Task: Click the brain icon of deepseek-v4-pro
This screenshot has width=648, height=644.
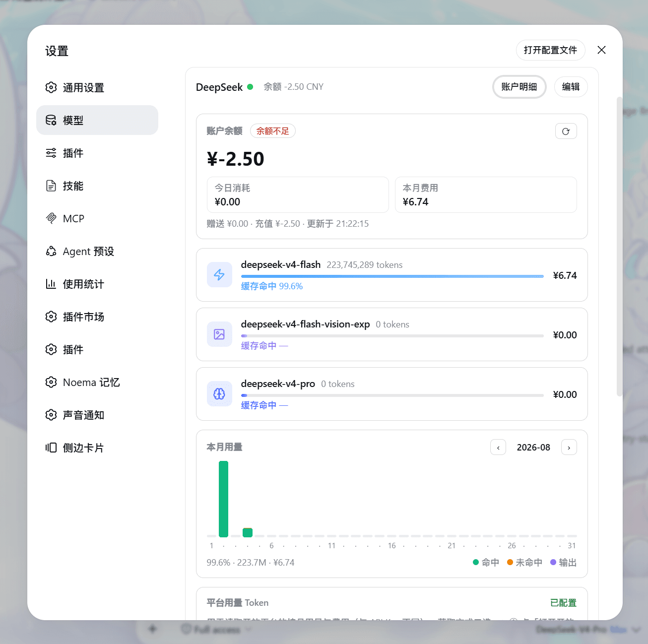Action: (219, 394)
